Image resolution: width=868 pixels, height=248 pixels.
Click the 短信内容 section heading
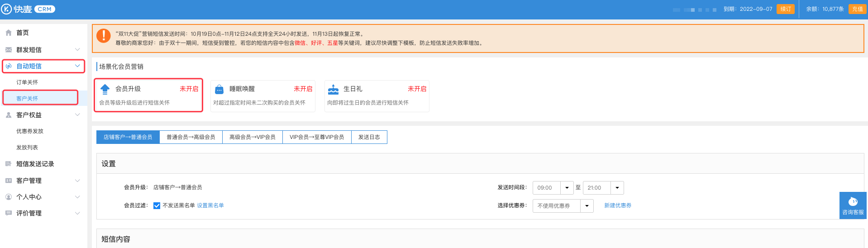point(116,239)
